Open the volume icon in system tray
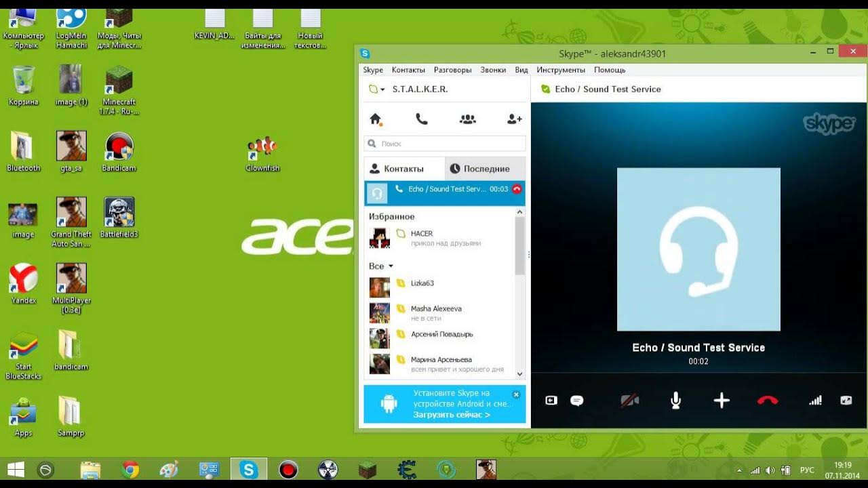Image resolution: width=868 pixels, height=488 pixels. click(x=770, y=470)
